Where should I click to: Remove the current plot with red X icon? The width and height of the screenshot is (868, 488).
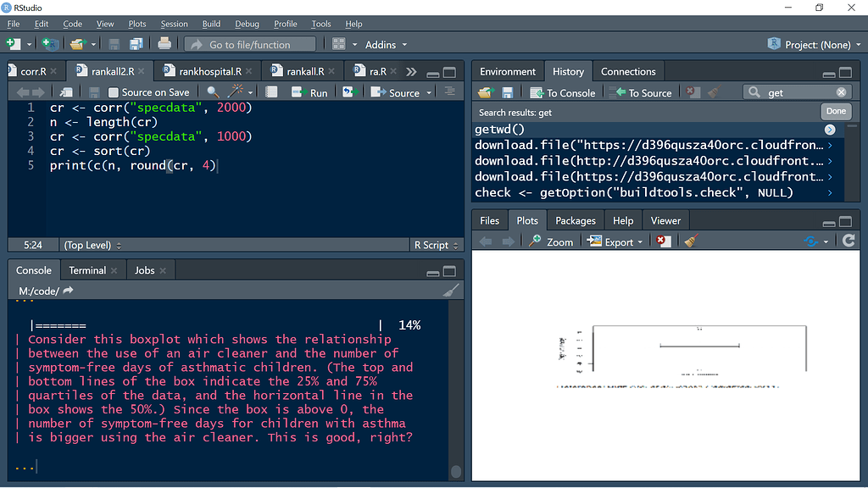click(664, 241)
